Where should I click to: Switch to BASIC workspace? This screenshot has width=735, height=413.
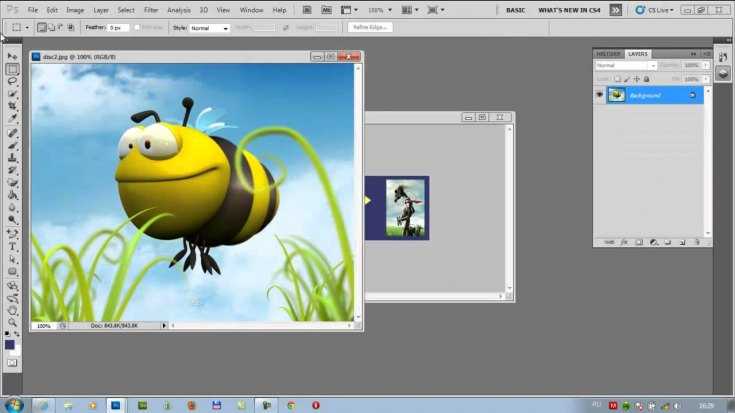pyautogui.click(x=515, y=10)
